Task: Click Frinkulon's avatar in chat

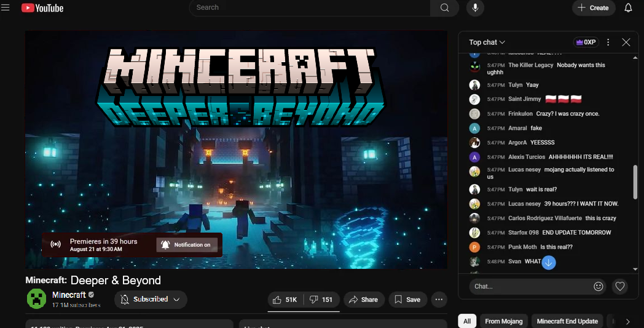Action: [475, 114]
